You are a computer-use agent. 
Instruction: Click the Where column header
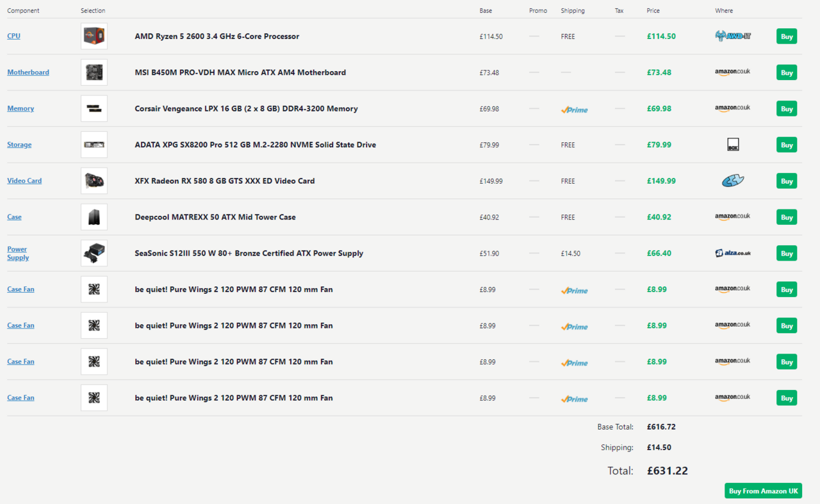click(x=724, y=11)
